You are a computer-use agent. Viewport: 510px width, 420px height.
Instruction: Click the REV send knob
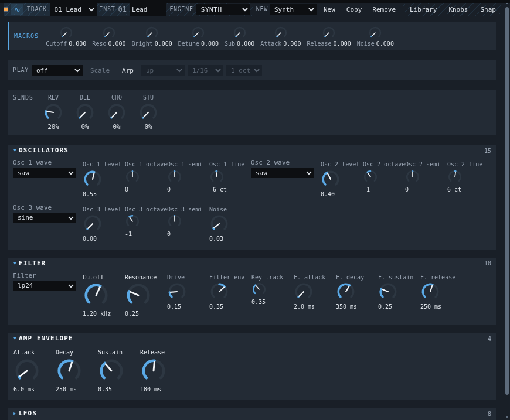point(53,113)
